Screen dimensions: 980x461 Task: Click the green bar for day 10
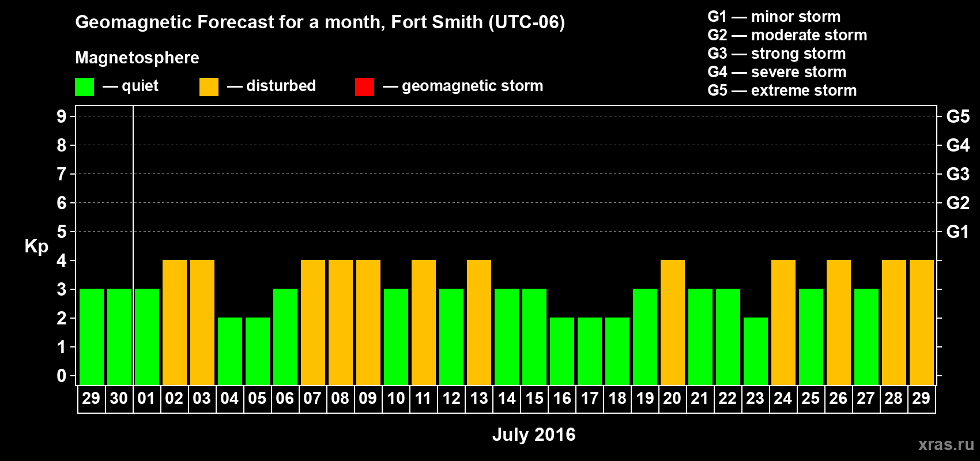(x=396, y=337)
